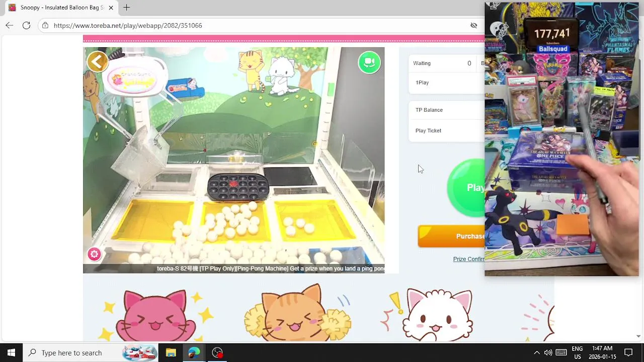
Task: Open the notification center icon
Action: [x=628, y=352]
